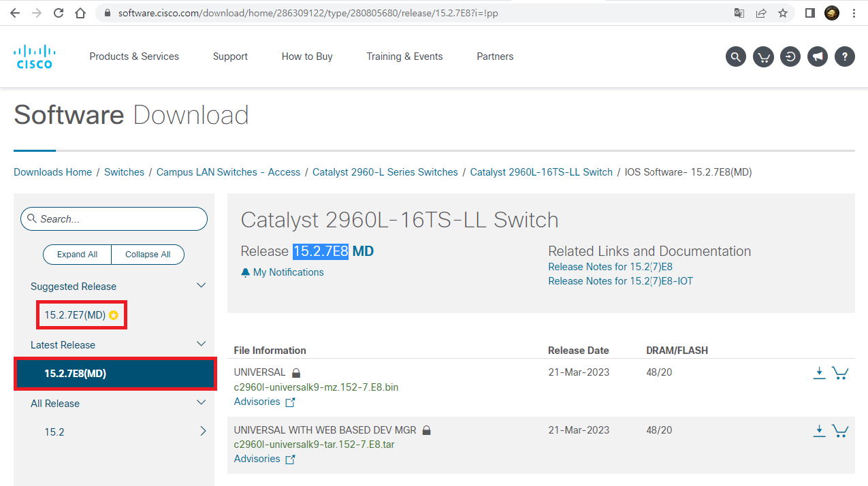Screen dimensions: 868x486
Task: Collapse the Suggested Release section
Action: pyautogui.click(x=201, y=286)
